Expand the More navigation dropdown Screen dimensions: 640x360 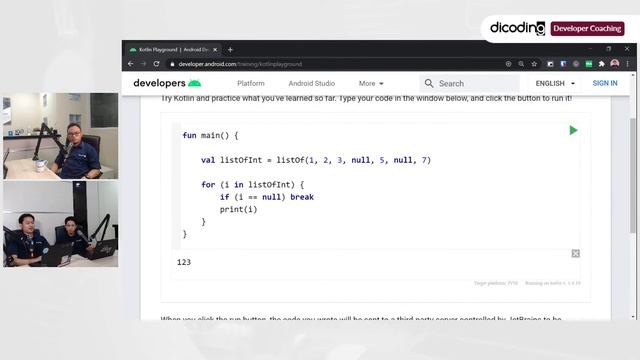371,83
